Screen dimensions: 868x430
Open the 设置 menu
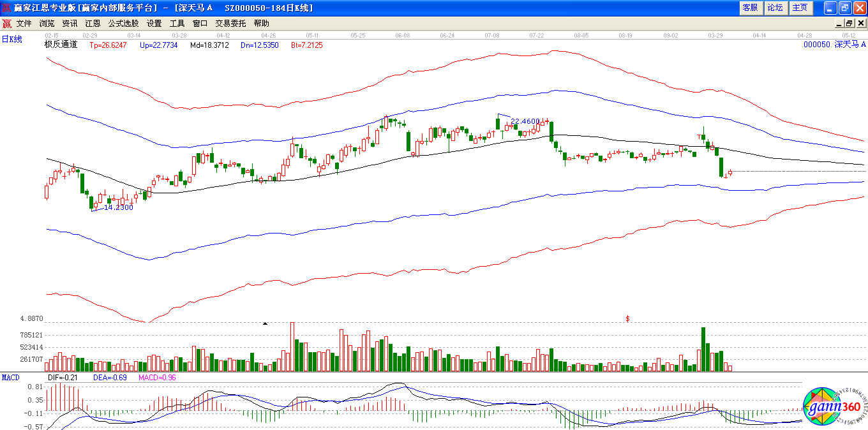point(154,24)
